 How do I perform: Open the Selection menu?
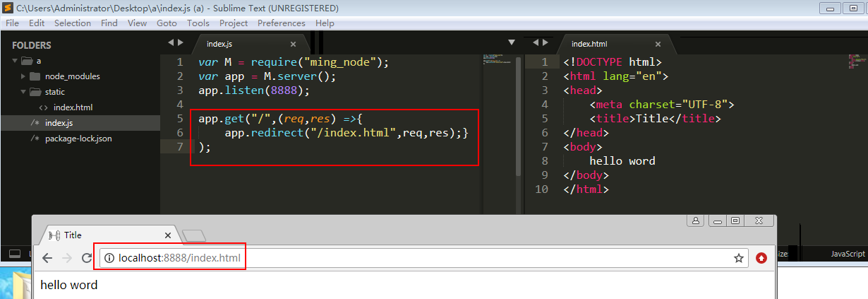(x=73, y=23)
